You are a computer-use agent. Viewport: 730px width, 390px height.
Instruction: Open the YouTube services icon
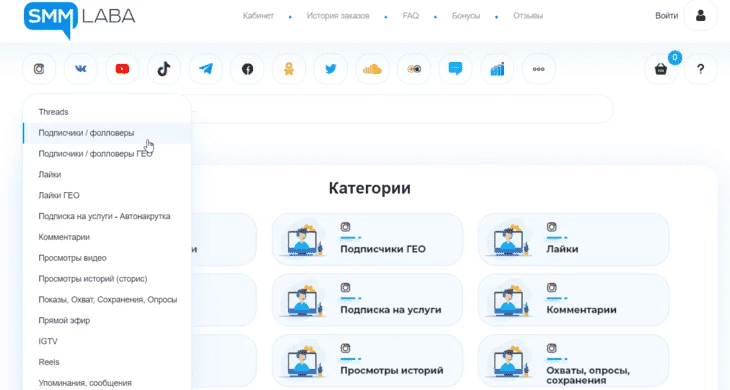pos(122,69)
